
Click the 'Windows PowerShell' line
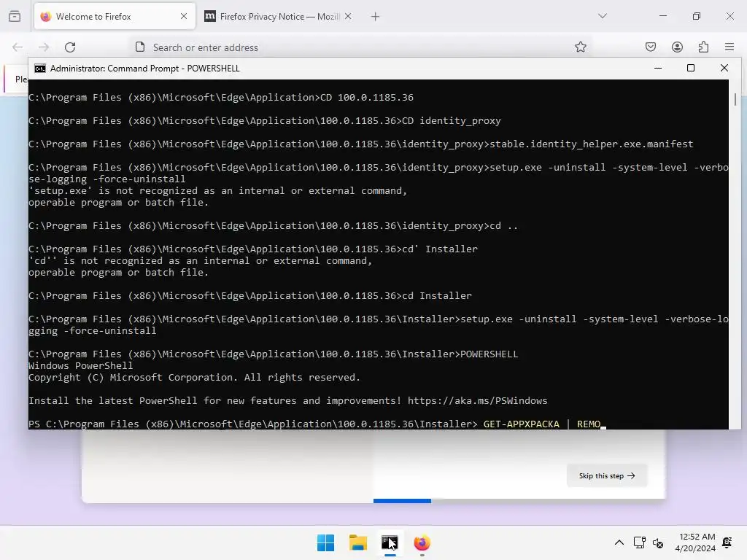click(80, 366)
